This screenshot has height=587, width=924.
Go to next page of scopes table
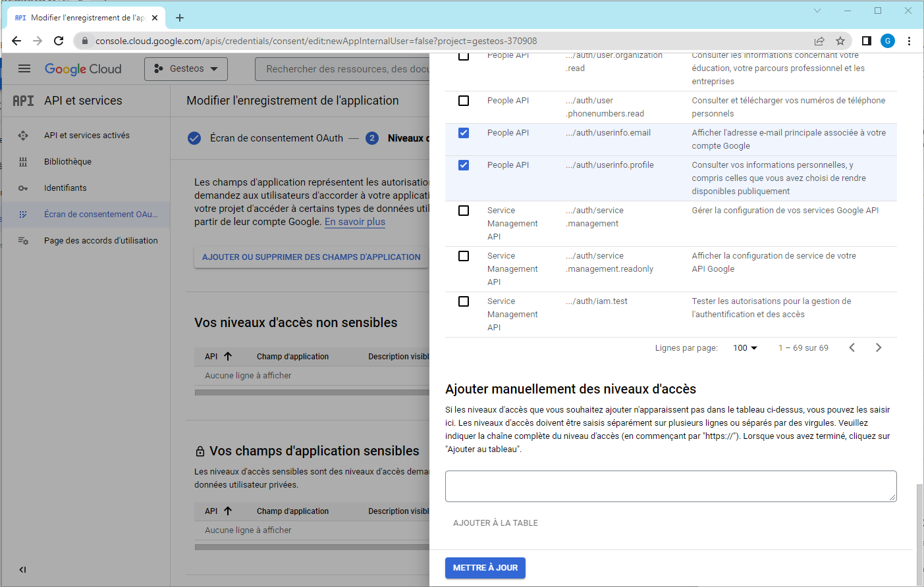pos(878,347)
